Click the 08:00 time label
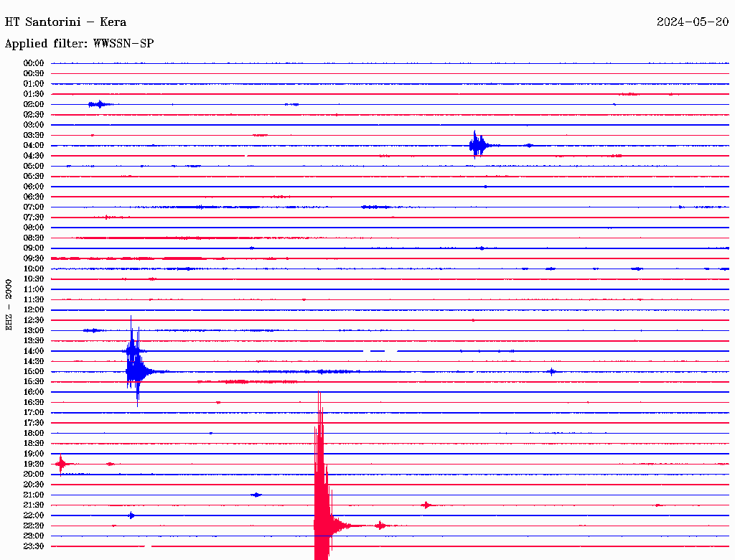 pyautogui.click(x=34, y=228)
